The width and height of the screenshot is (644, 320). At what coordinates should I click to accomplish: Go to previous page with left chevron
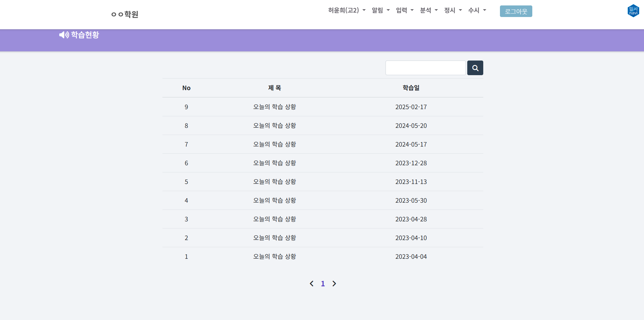(311, 284)
